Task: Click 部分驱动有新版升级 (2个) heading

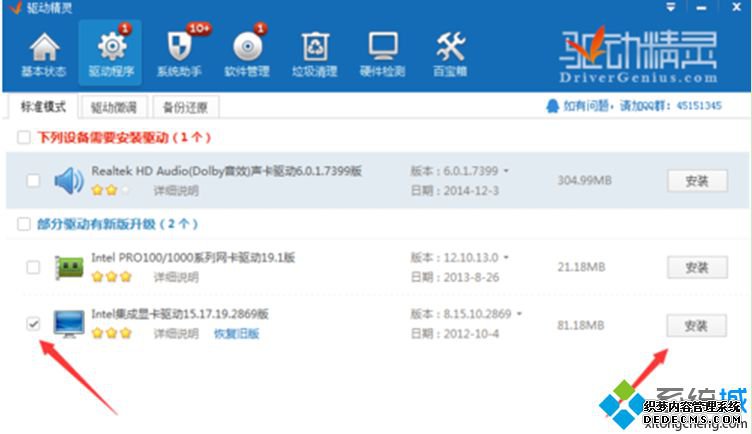Action: pyautogui.click(x=118, y=224)
